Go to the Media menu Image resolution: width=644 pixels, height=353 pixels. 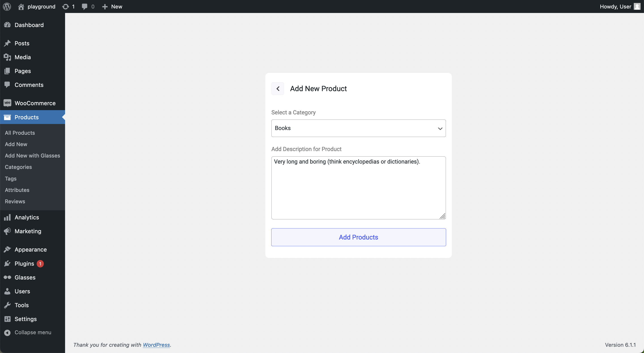pyautogui.click(x=23, y=57)
